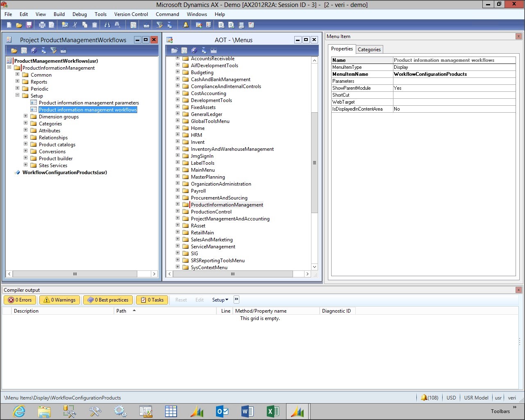Open Word from the taskbar
The width and height of the screenshot is (525, 420).
(x=248, y=411)
